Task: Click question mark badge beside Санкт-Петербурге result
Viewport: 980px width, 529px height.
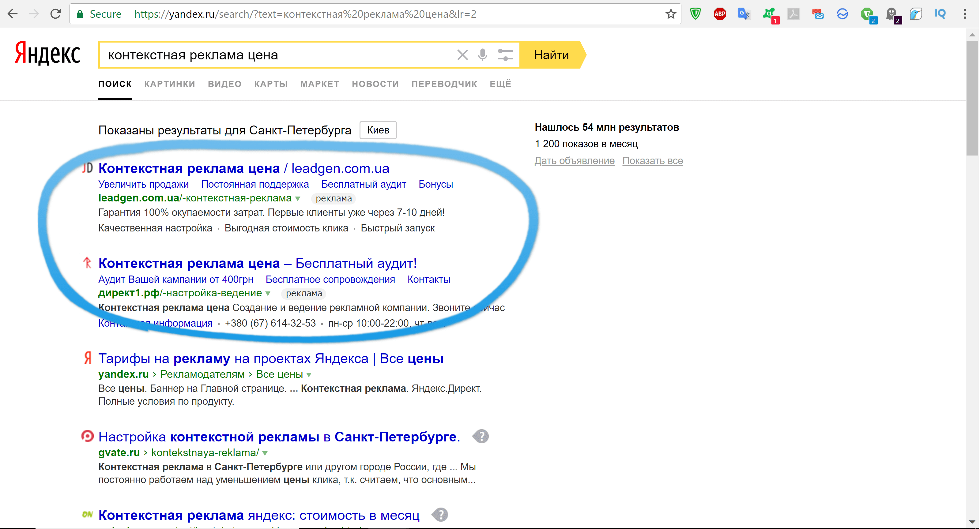Action: click(481, 437)
